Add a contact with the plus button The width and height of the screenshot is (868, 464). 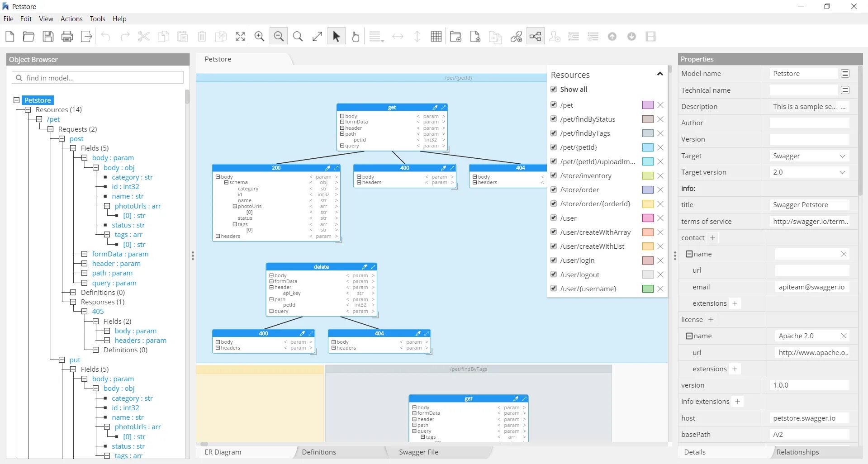point(712,237)
